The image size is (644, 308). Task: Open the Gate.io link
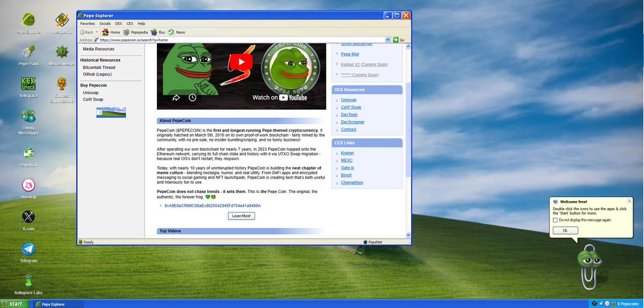coord(348,168)
